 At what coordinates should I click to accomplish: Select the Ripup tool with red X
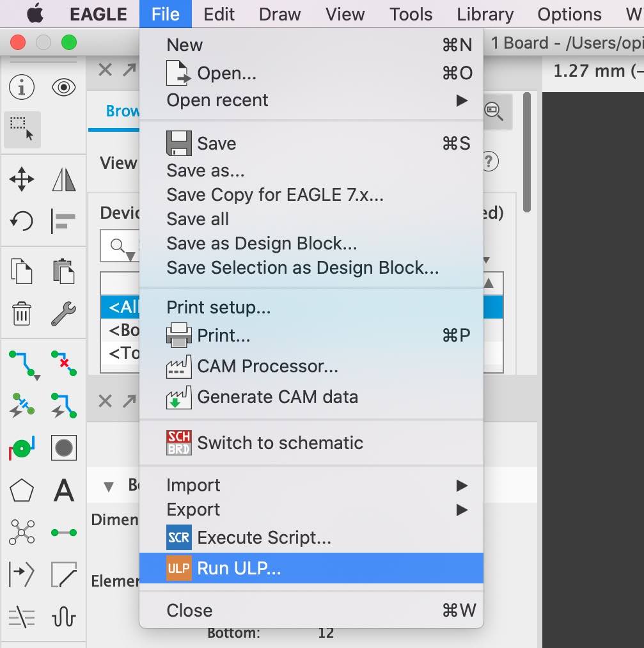click(64, 363)
